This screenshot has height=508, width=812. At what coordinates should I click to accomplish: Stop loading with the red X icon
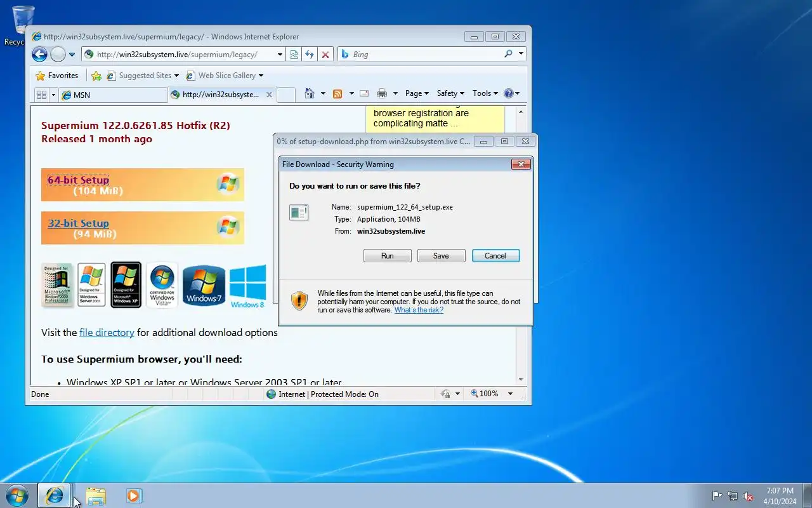[x=325, y=55]
